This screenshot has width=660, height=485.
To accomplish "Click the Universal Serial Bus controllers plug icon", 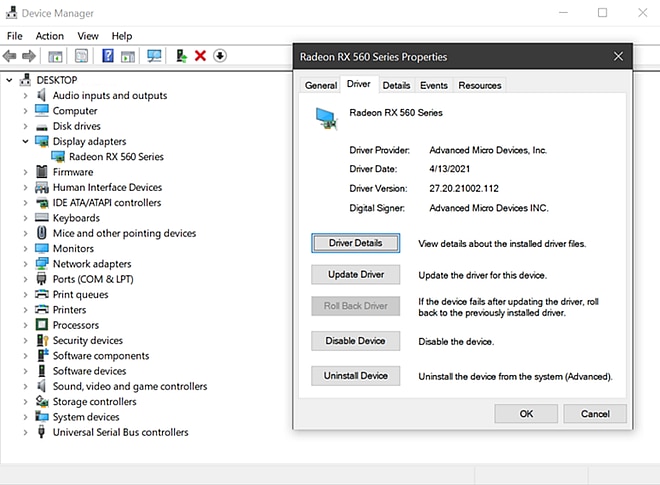I will click(41, 432).
